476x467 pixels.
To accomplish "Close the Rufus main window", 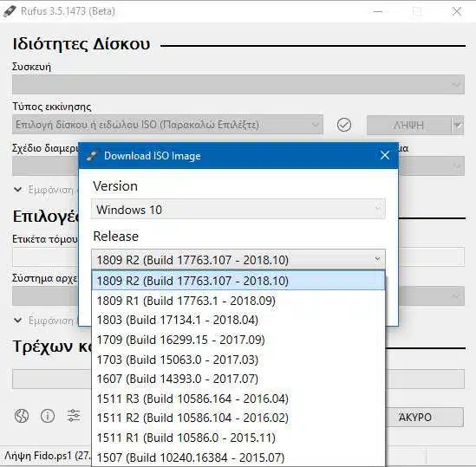I will 457,11.
